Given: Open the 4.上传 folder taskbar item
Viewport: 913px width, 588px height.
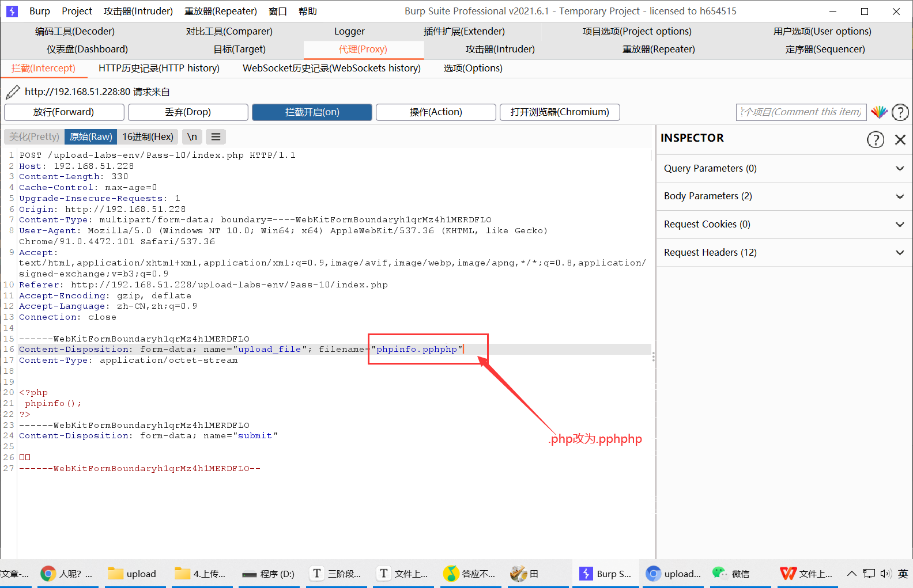Looking at the screenshot, I should point(201,574).
